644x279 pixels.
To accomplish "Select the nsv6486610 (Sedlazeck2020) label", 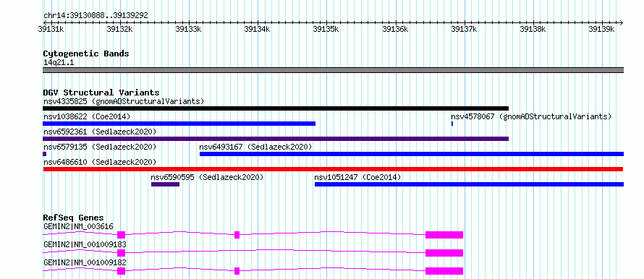I will tap(100, 162).
